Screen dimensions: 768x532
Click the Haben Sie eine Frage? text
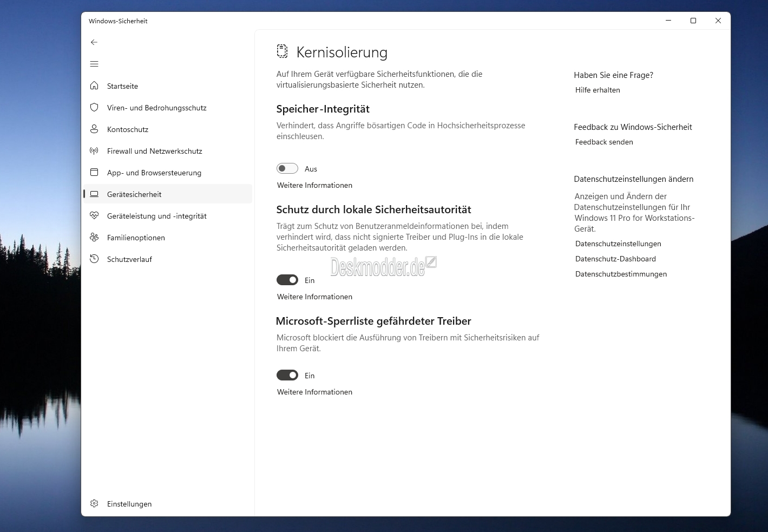[x=614, y=75]
